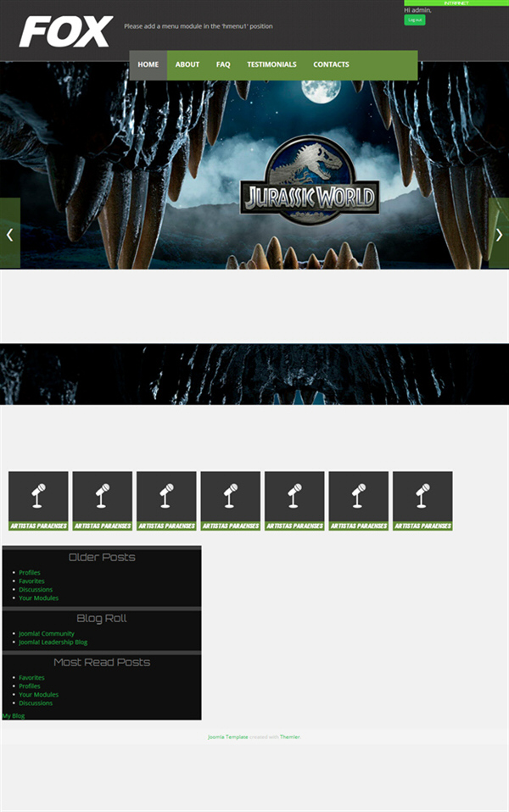Advance slideshow with right arrow

tap(499, 233)
